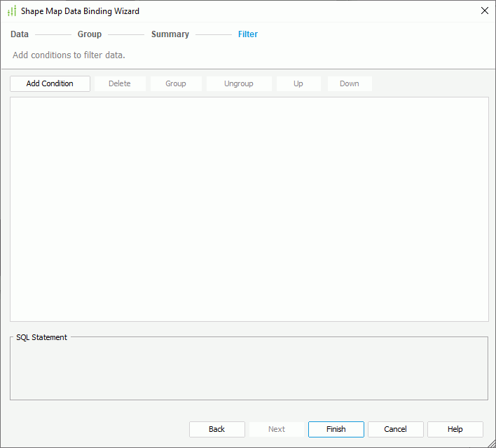Click the Next button
Screen dimensions: 496x448
tap(277, 429)
